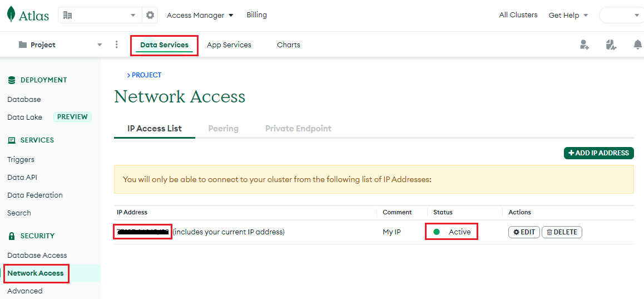
Task: Click the Add IP Address button
Action: [x=598, y=153]
